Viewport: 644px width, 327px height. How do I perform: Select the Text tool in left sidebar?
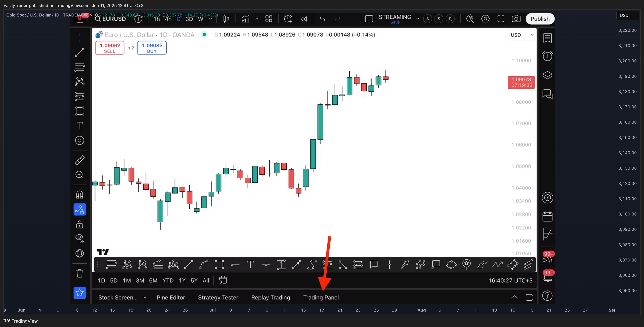click(80, 126)
